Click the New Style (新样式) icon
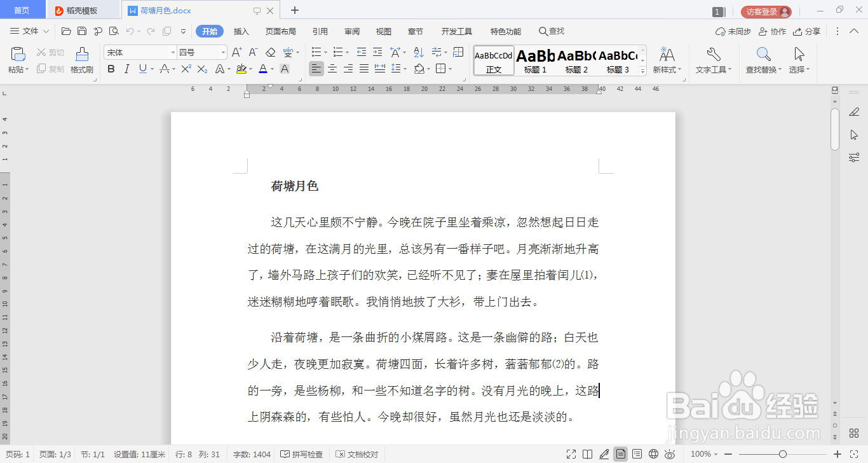 667,54
